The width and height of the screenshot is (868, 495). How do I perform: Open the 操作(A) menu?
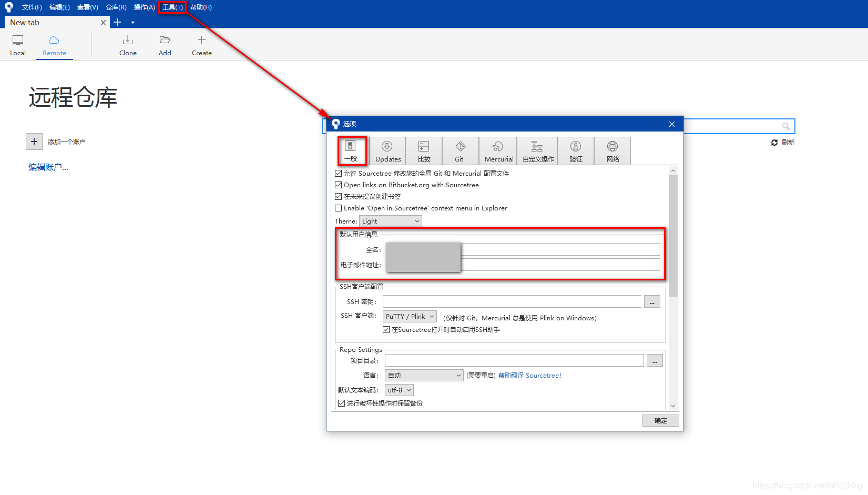144,7
